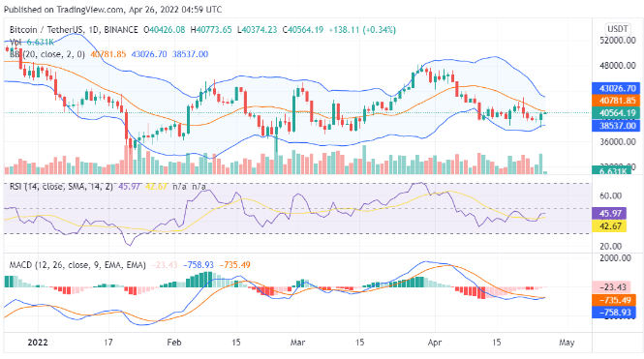
Task: Click the blue -758.93 MACD value tag
Action: (x=614, y=313)
